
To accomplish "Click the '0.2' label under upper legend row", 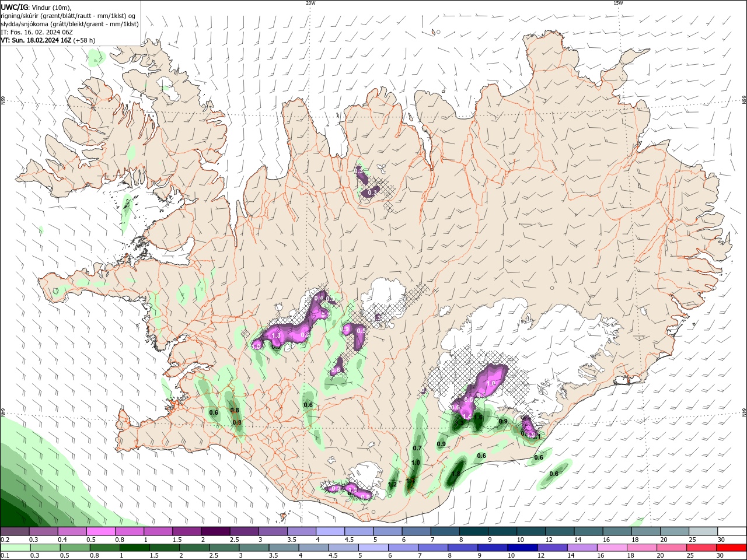I will [5, 540].
